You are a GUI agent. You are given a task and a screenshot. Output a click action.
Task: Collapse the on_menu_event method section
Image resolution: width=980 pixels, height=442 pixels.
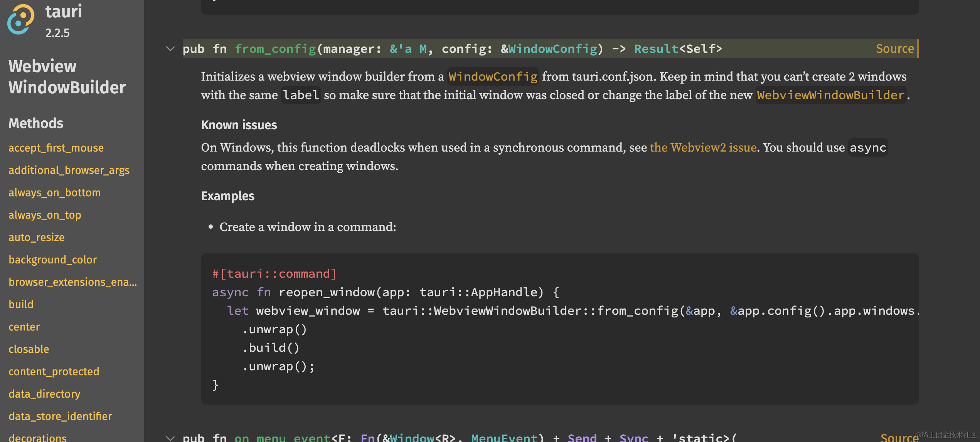pos(170,438)
